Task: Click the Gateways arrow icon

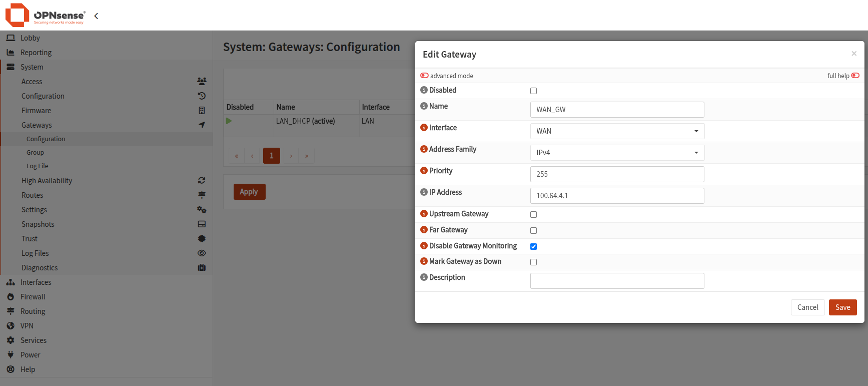Action: coord(202,125)
